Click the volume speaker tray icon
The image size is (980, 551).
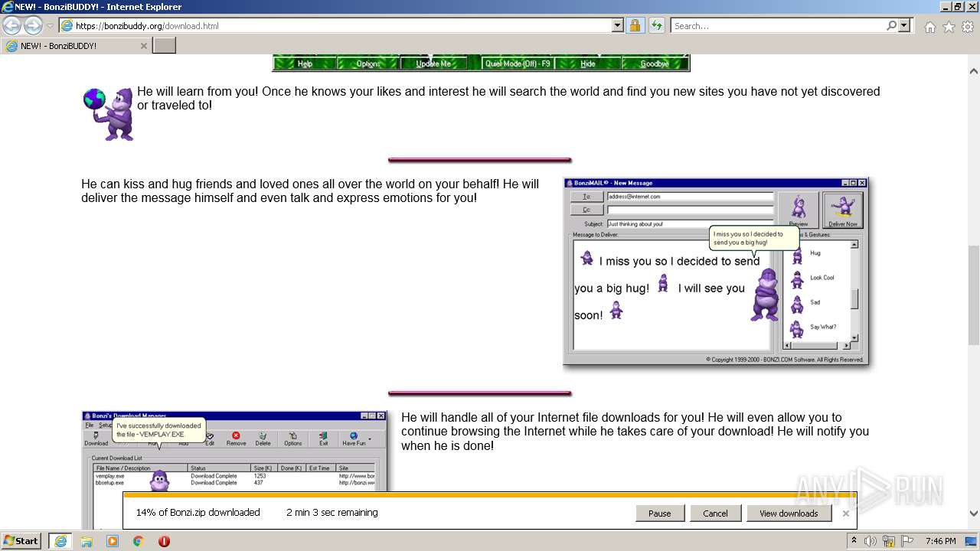(x=871, y=541)
